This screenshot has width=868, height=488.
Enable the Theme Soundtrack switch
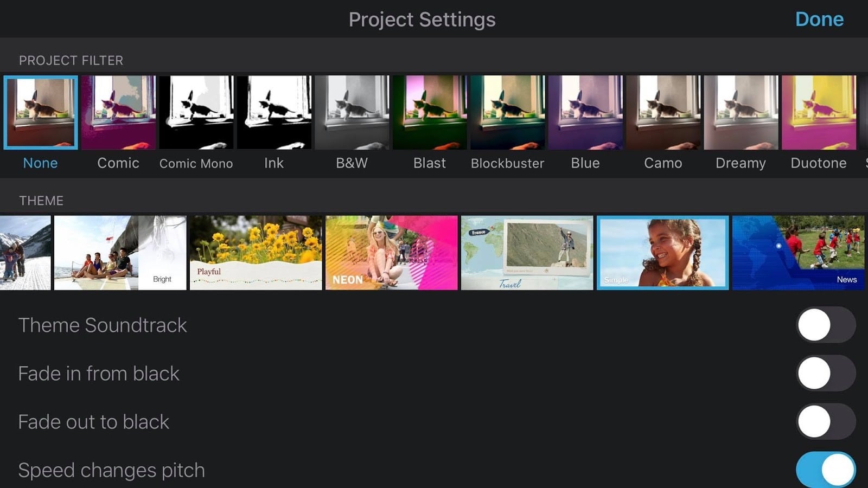pos(826,325)
